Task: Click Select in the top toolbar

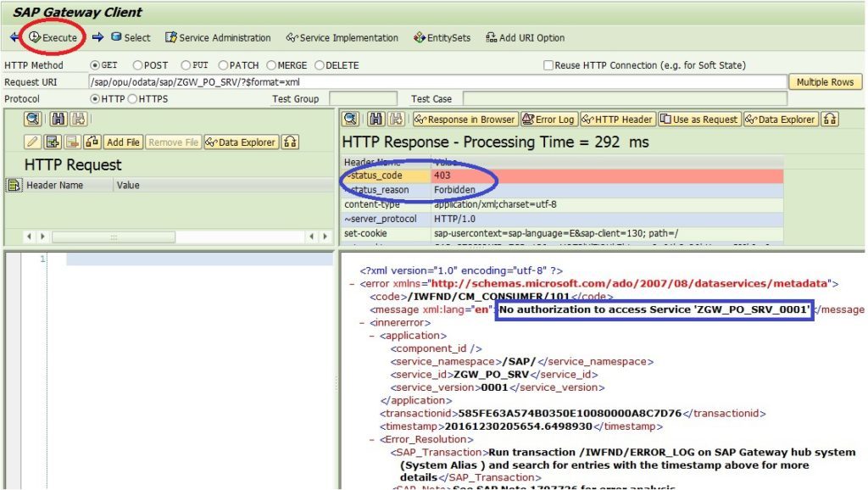Action: [x=131, y=37]
